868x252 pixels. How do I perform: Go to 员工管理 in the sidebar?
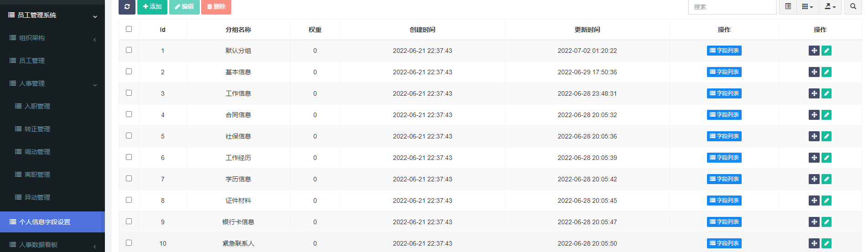point(32,61)
